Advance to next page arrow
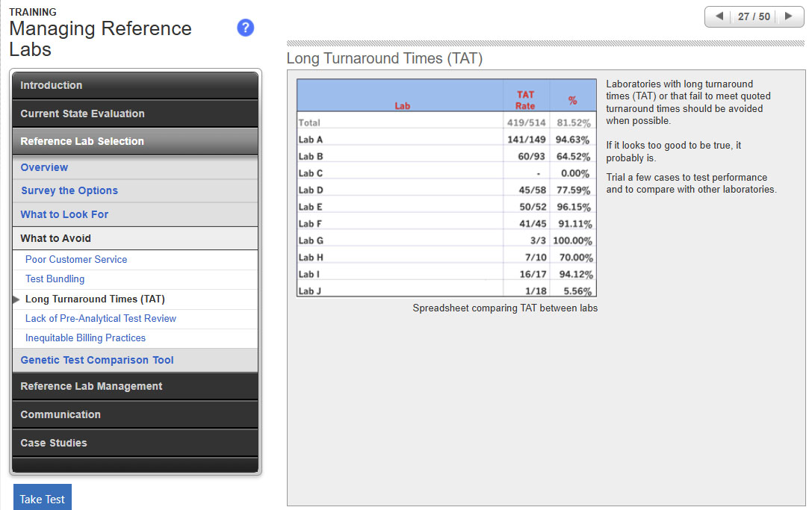This screenshot has width=812, height=510. 788,16
